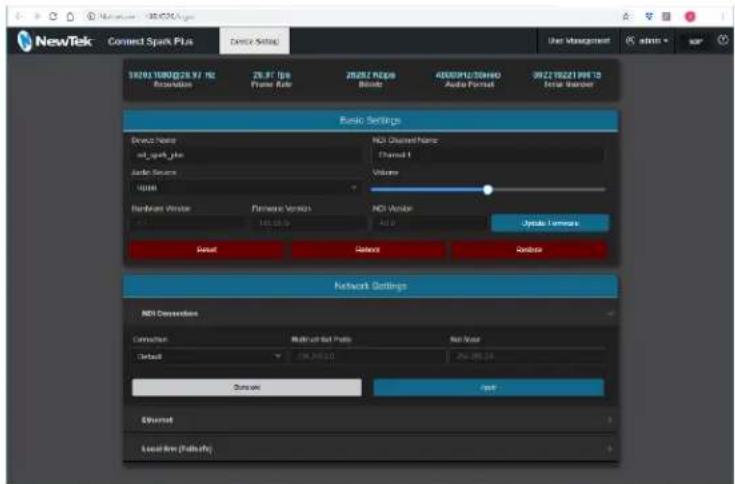Click the Volume slider handle
The image size is (735, 484).
pyautogui.click(x=488, y=190)
